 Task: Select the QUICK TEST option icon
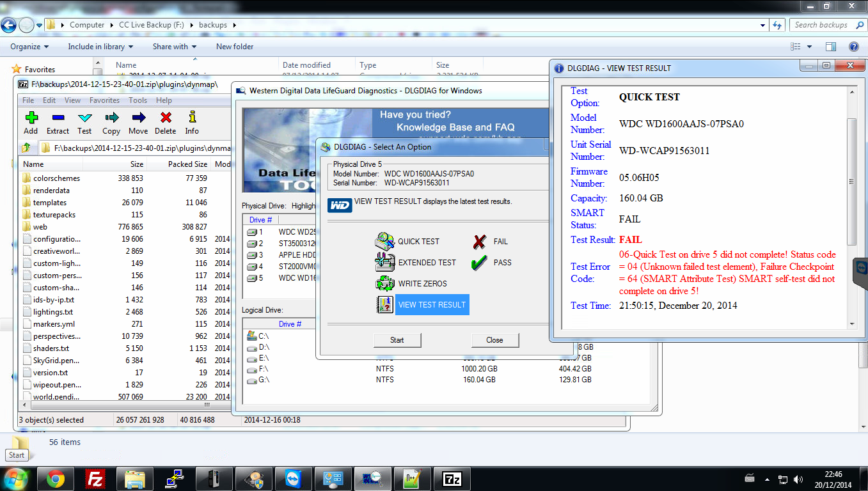tap(385, 241)
